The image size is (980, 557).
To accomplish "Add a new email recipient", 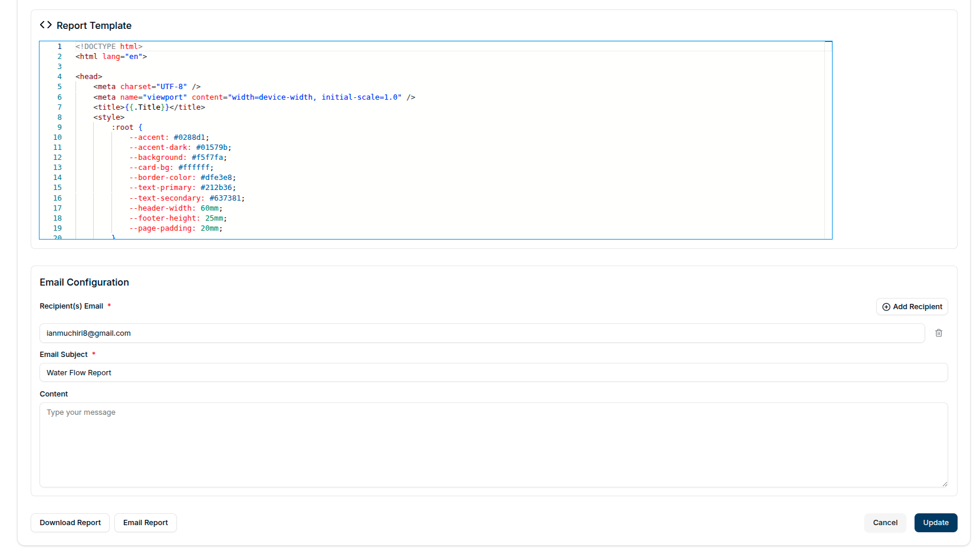I will tap(912, 307).
